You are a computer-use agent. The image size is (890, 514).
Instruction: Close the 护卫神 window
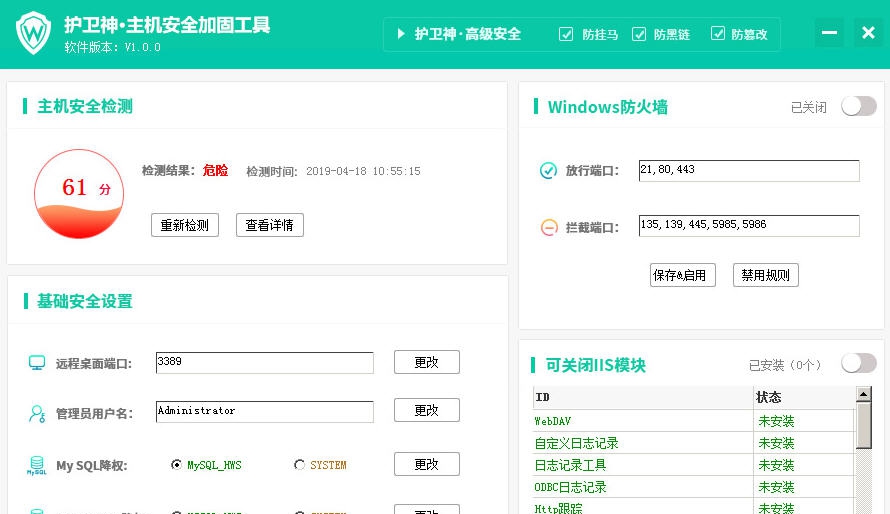point(868,33)
